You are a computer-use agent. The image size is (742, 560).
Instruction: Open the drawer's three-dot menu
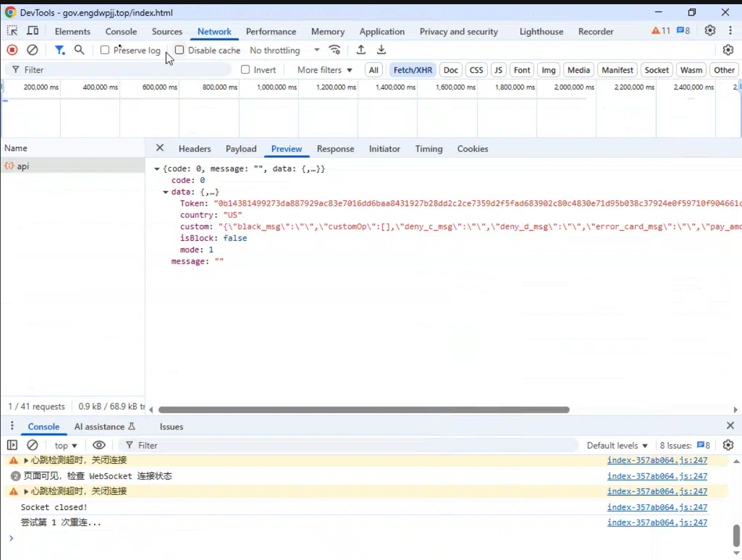pyautogui.click(x=11, y=426)
